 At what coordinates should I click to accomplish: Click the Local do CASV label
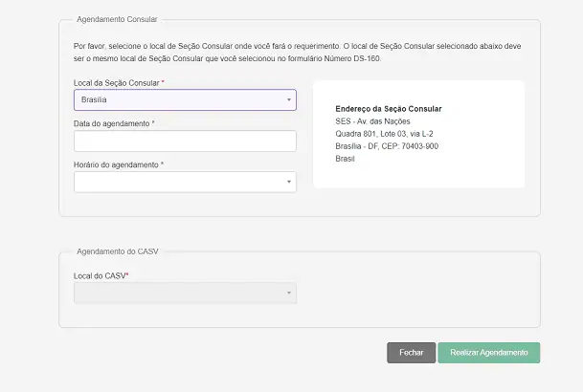click(x=101, y=275)
